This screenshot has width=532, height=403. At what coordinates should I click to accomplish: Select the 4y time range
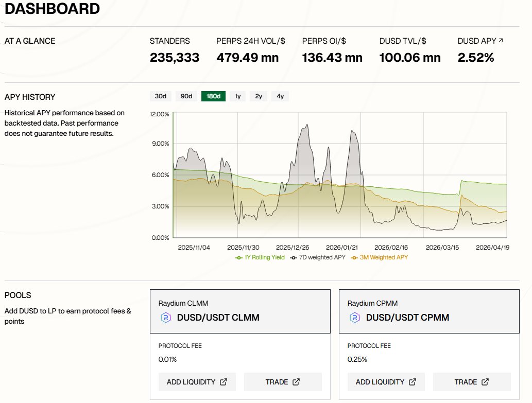280,96
